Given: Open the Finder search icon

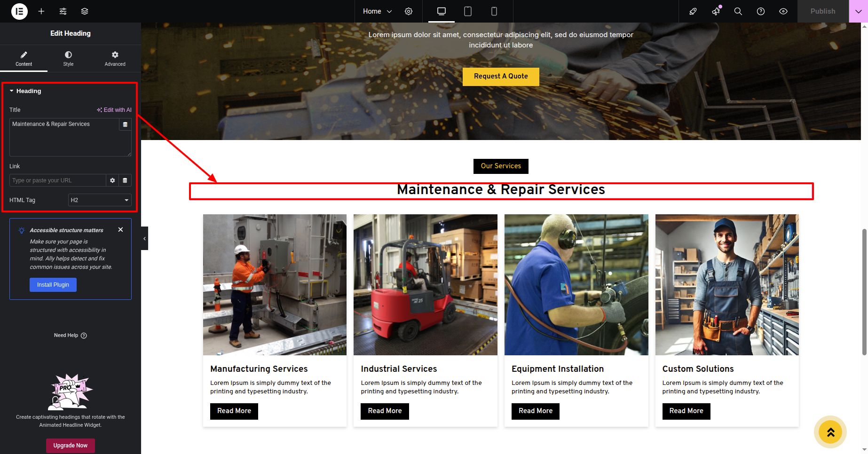Looking at the screenshot, I should pos(738,11).
